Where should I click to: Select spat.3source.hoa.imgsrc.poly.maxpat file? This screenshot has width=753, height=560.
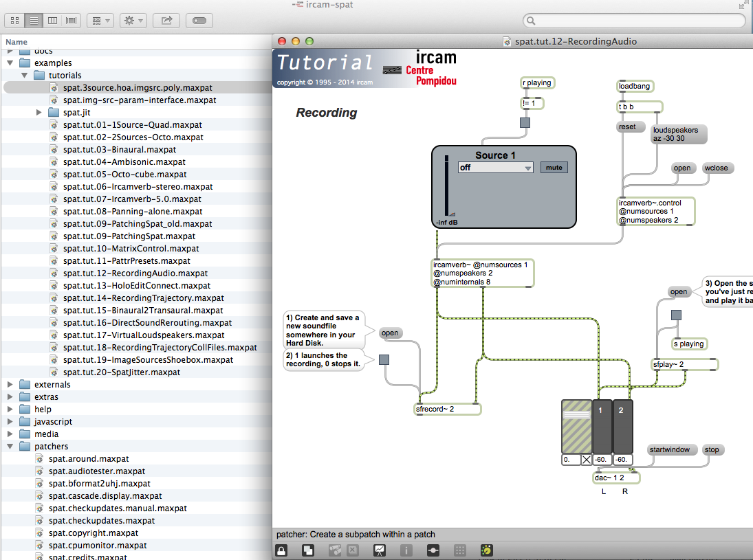click(x=138, y=88)
